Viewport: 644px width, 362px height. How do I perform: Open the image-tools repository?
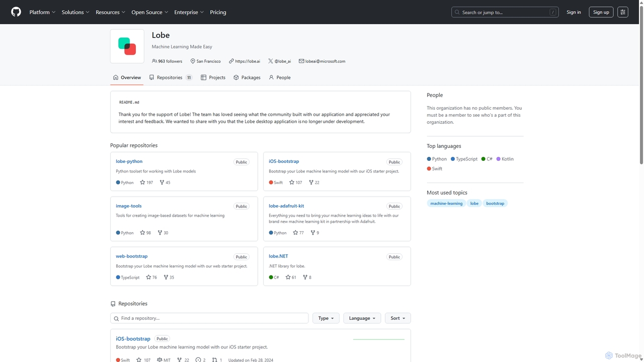point(129,206)
